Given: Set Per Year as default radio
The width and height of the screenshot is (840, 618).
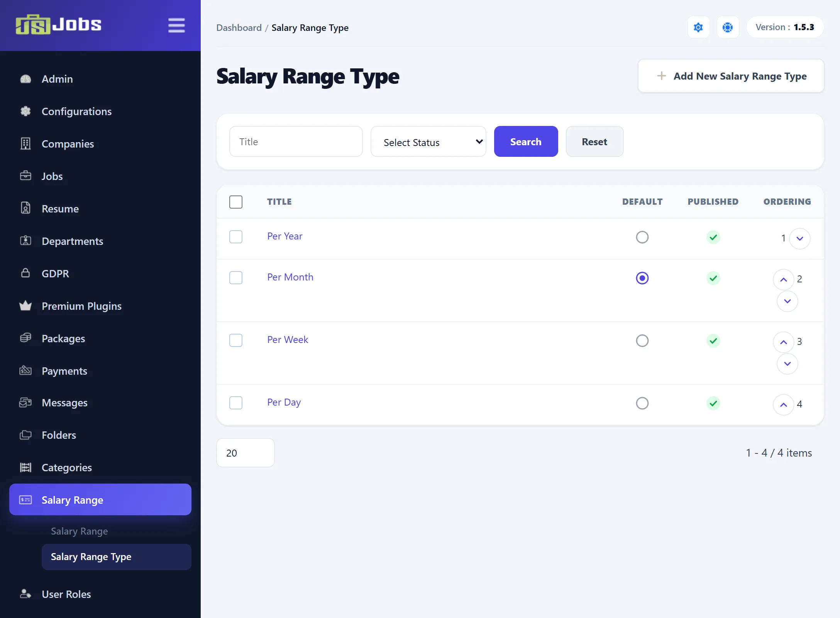Looking at the screenshot, I should click(x=642, y=237).
